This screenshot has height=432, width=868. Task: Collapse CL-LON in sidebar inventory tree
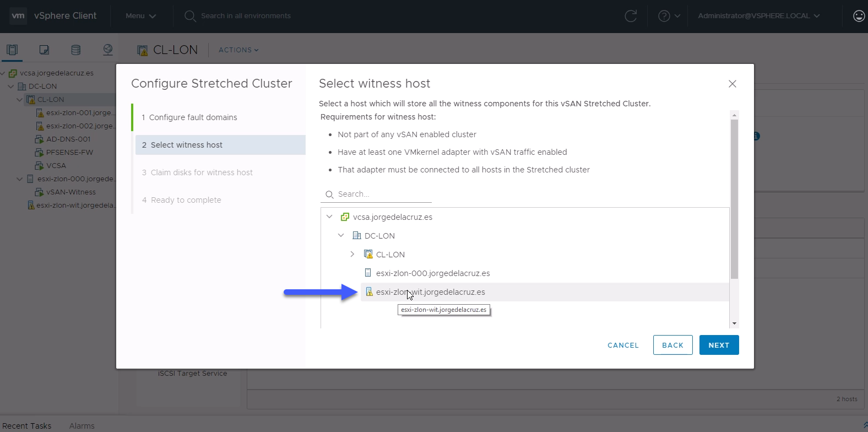pyautogui.click(x=20, y=99)
